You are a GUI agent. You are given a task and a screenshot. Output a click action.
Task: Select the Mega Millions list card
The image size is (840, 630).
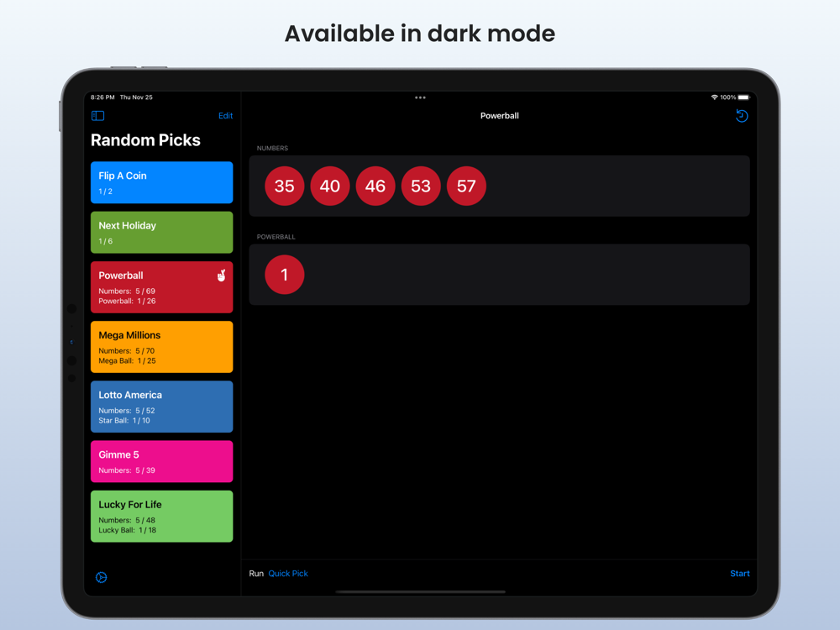click(162, 347)
